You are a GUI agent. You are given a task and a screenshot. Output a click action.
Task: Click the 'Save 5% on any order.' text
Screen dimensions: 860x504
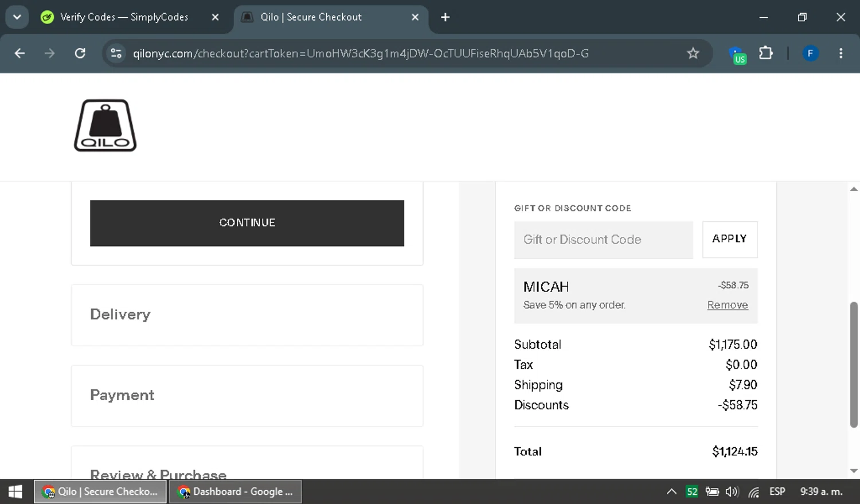(x=574, y=305)
